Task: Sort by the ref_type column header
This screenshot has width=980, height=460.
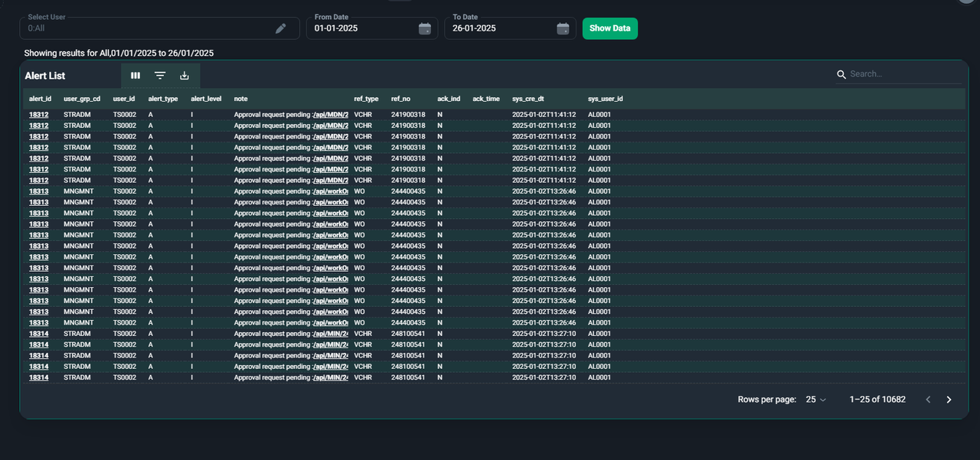Action: pyautogui.click(x=366, y=99)
